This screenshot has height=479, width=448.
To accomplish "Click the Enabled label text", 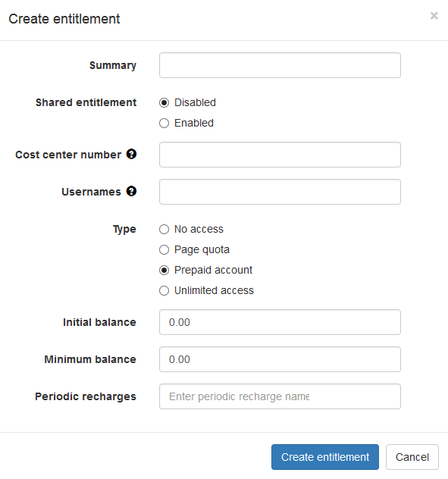I will click(194, 123).
